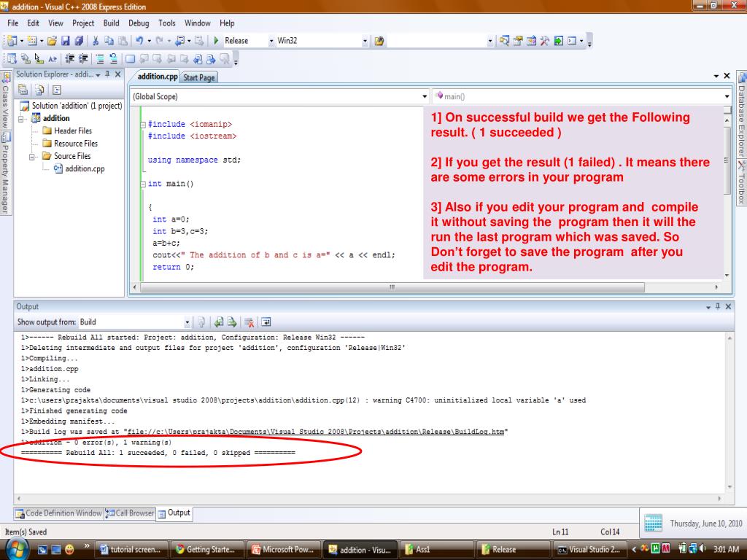This screenshot has width=747, height=560.
Task: Click the Windows Start orb
Action: 16,550
